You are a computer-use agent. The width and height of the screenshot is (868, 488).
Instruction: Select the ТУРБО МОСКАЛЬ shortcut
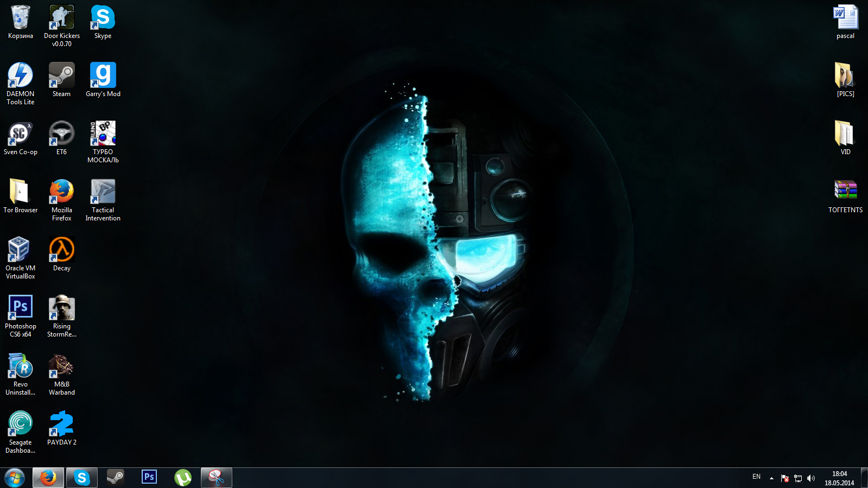click(103, 142)
